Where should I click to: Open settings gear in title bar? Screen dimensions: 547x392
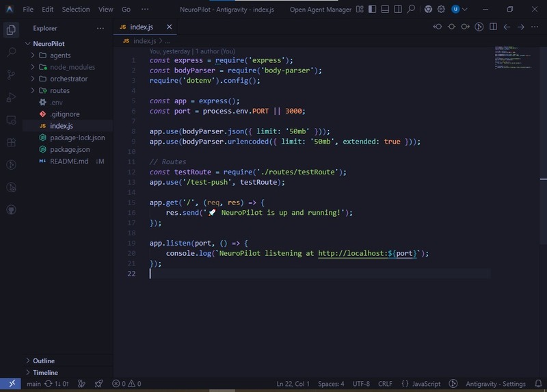coord(441,10)
